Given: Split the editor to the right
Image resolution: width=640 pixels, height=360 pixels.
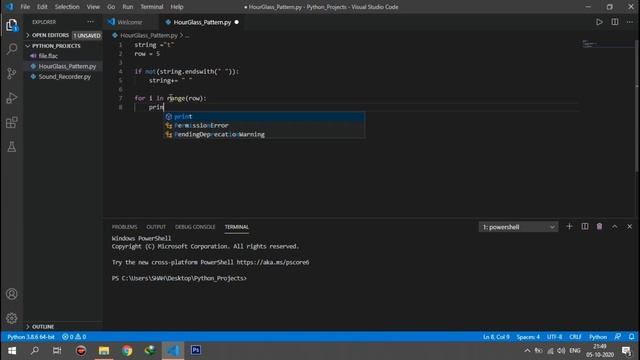Looking at the screenshot, I should [x=615, y=22].
